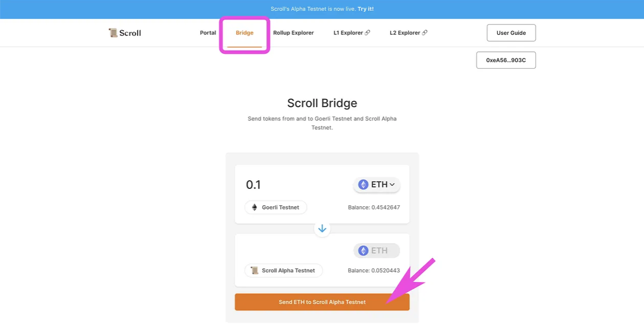Click the external link icon beside L2 Explorer
This screenshot has width=644, height=325.
[424, 33]
